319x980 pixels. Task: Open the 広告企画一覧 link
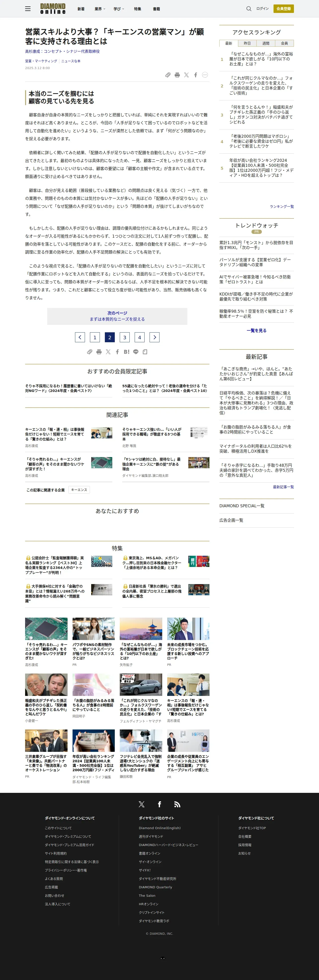pos(231,520)
